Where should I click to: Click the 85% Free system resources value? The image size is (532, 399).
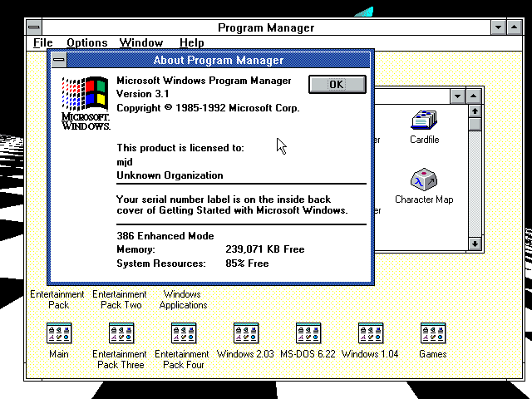pos(247,264)
